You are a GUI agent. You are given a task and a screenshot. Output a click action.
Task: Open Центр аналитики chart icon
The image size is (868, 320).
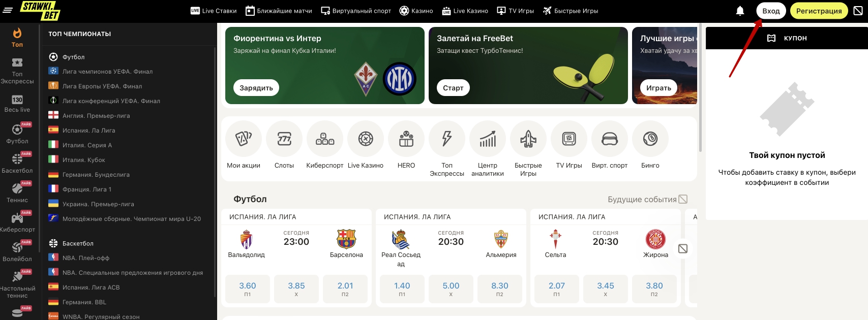coord(488,139)
